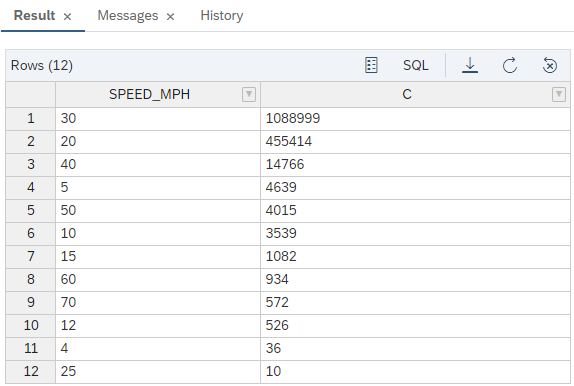
Task: Select the SPEED_MPH cell showing 15
Action: click(158, 257)
